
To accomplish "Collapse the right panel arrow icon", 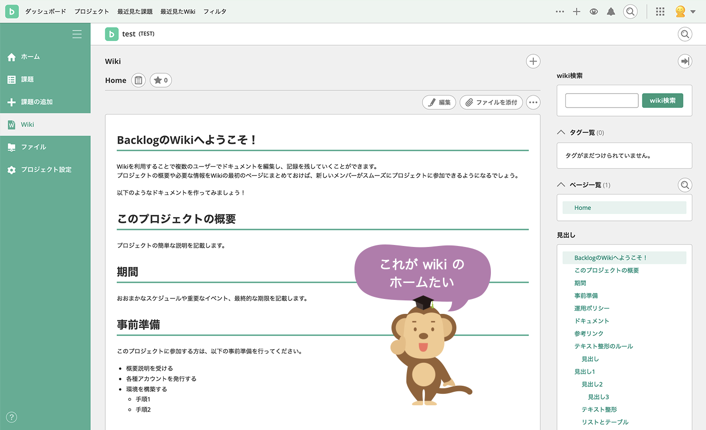I will pos(685,61).
